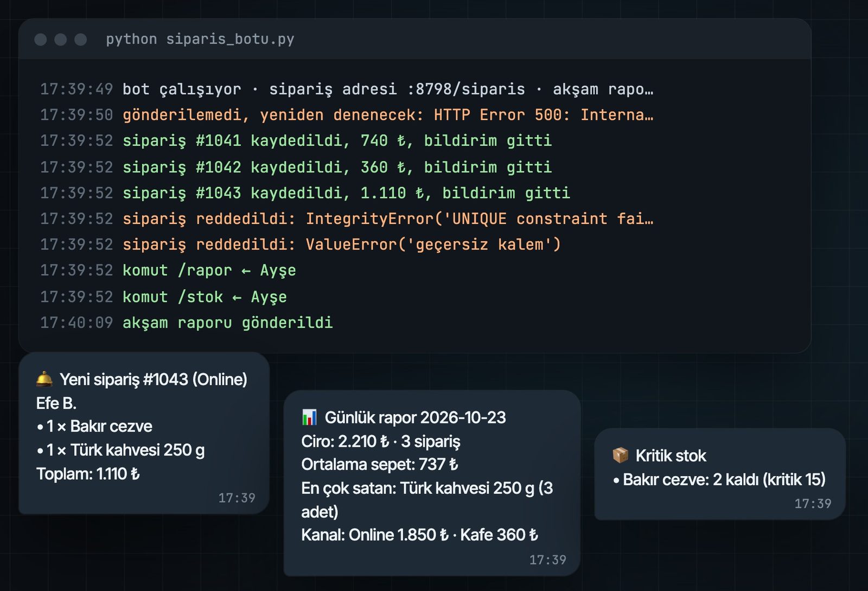Click the terminal title python siparis_botu.py

(x=200, y=39)
